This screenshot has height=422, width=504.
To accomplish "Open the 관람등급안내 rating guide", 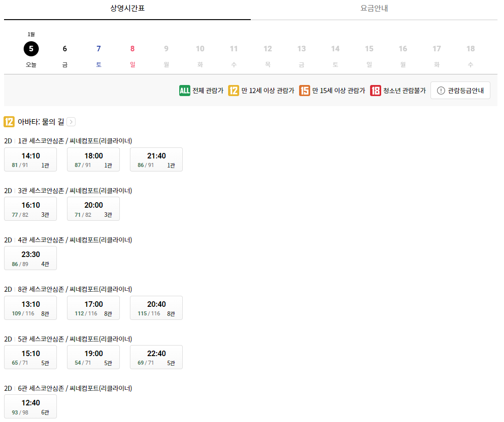I will pos(460,91).
